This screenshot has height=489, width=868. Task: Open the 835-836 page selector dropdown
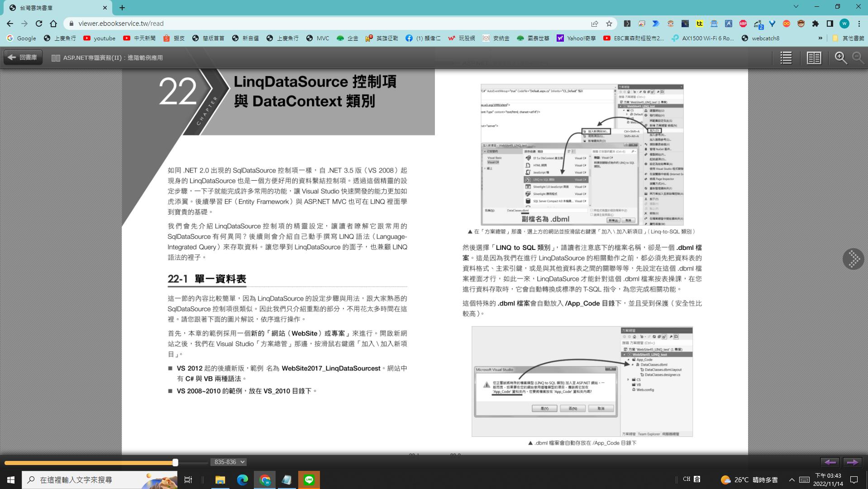[229, 462]
